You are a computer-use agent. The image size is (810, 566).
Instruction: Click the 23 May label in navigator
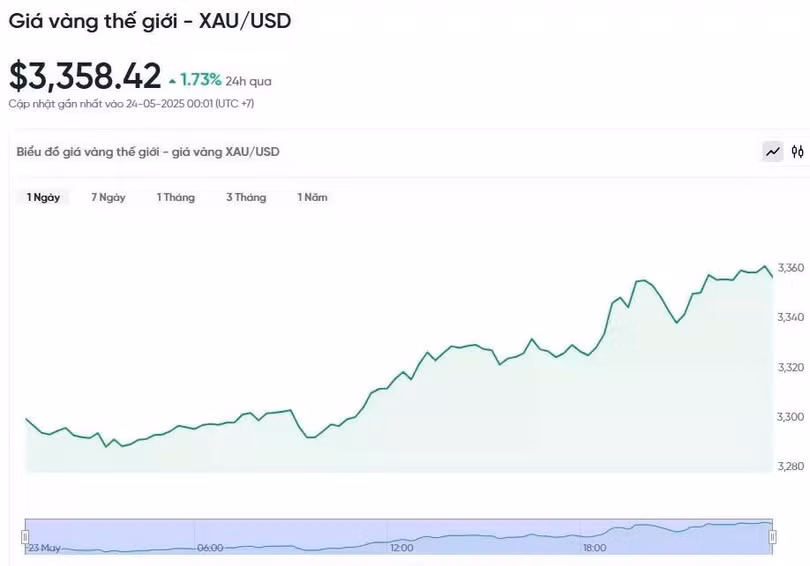pyautogui.click(x=46, y=548)
